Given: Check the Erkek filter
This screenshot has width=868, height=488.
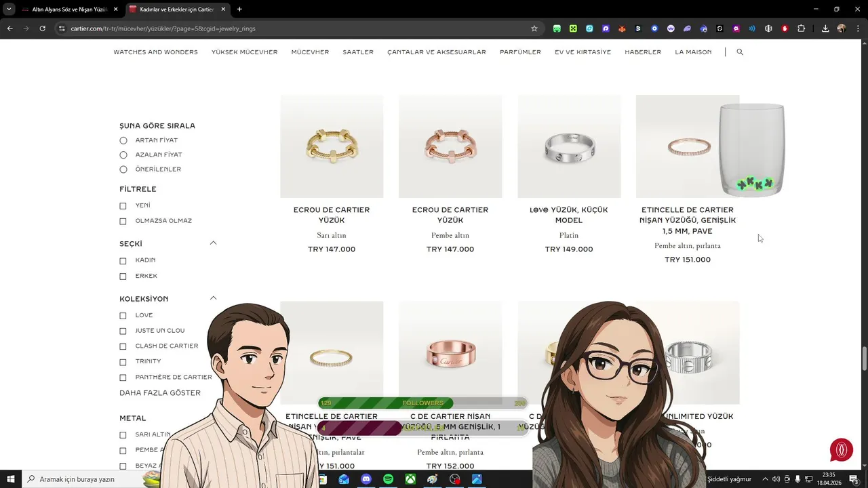Looking at the screenshot, I should pos(123,277).
